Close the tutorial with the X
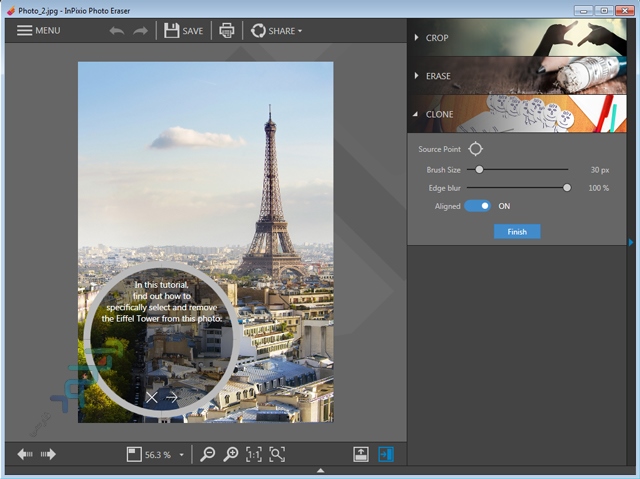This screenshot has width=640, height=479. pos(152,397)
